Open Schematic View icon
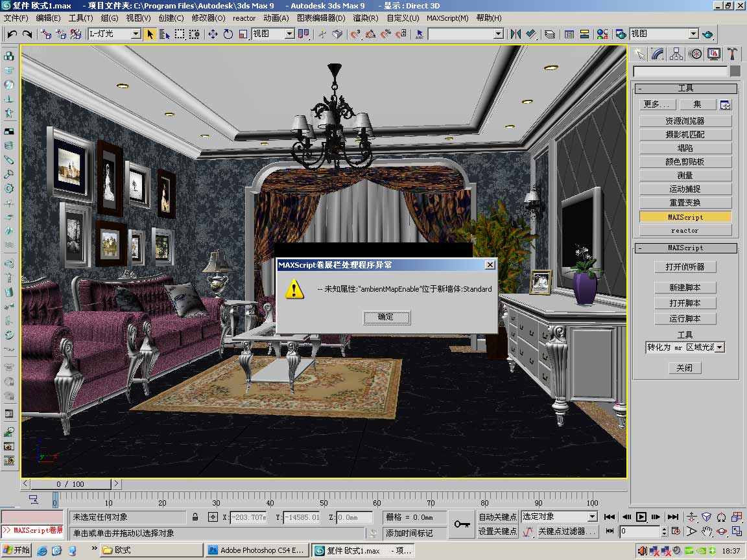This screenshot has width=747, height=560. click(584, 34)
